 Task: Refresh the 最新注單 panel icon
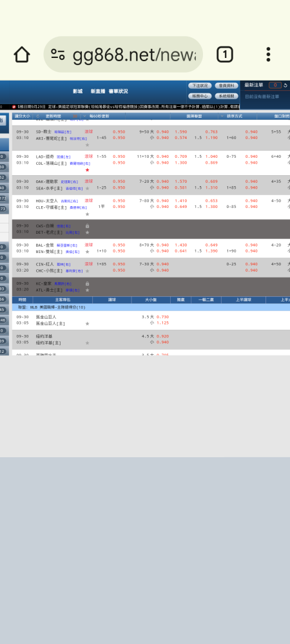click(x=285, y=86)
